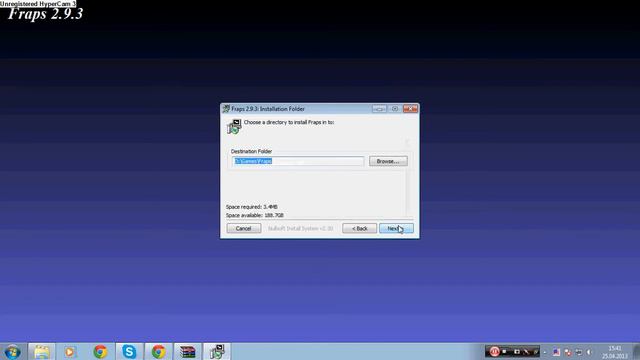
Task: Open the Windows Start menu
Action: pyautogui.click(x=13, y=351)
